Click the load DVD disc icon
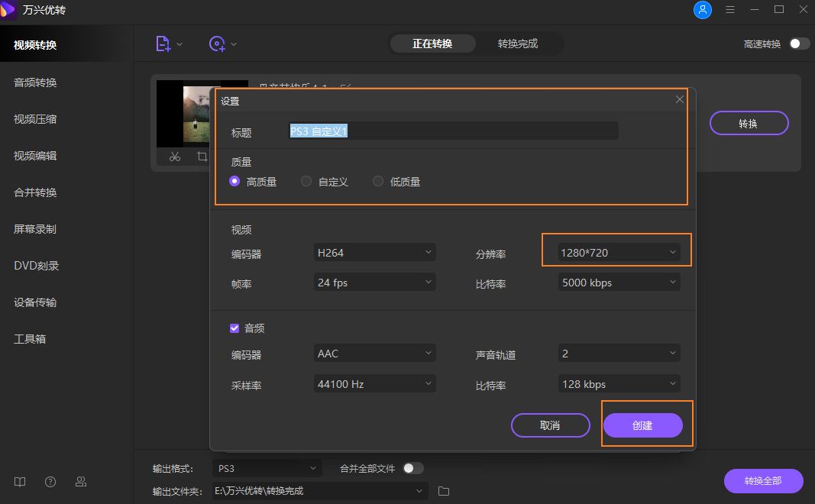Viewport: 815px width, 504px height. pos(217,44)
